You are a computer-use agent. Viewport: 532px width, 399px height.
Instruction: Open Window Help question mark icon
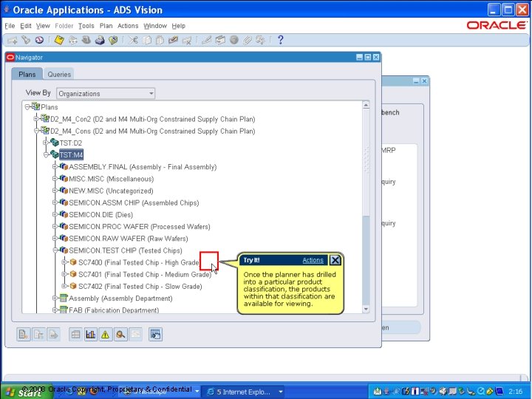tap(280, 40)
